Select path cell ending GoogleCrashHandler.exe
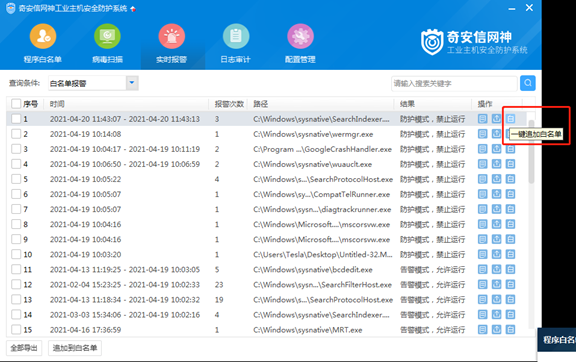Image resolution: width=576 pixels, height=362 pixels. [323, 149]
